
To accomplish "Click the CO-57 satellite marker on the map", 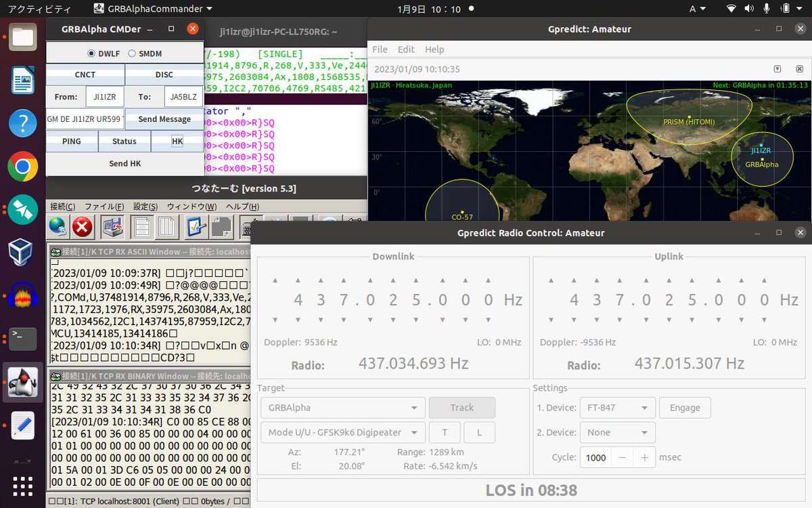I will coord(461,211).
